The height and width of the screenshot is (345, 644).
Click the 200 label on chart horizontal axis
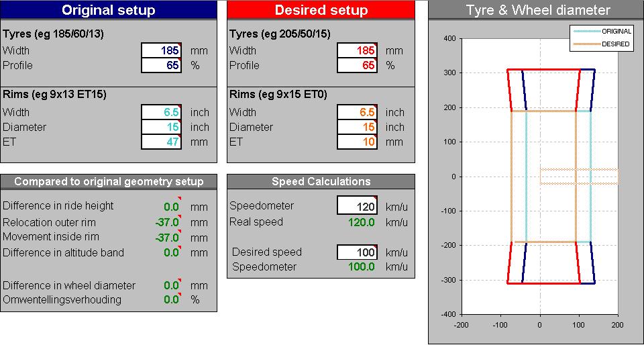coord(618,325)
